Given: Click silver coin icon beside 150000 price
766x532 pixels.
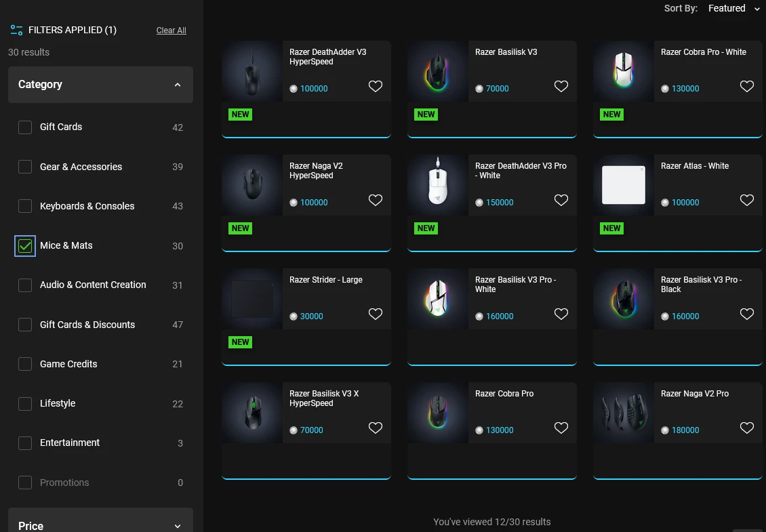Looking at the screenshot, I should tap(479, 203).
